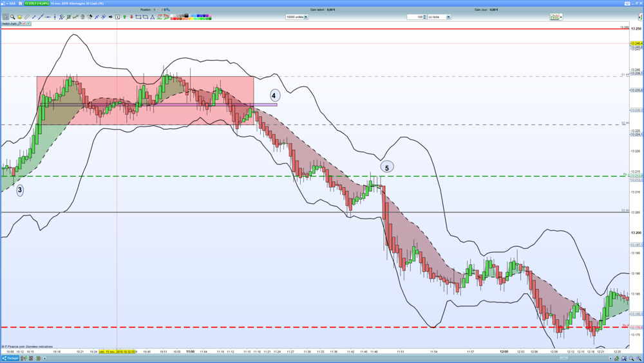Click the Heikin-Ashi indicator label
The height and width of the screenshot is (363, 644).
9,24
